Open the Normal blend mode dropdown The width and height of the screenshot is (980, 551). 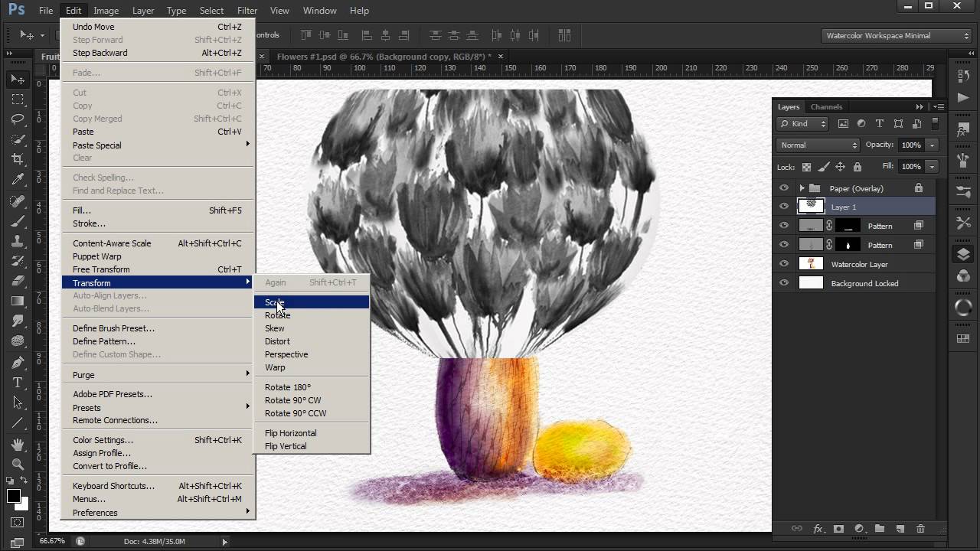point(818,145)
